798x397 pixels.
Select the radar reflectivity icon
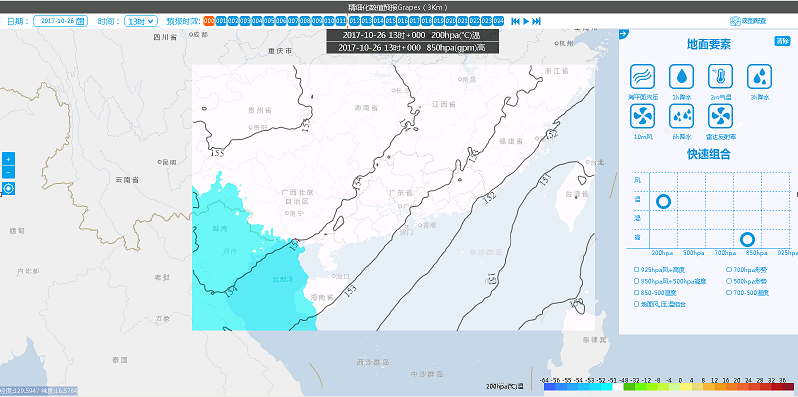721,116
